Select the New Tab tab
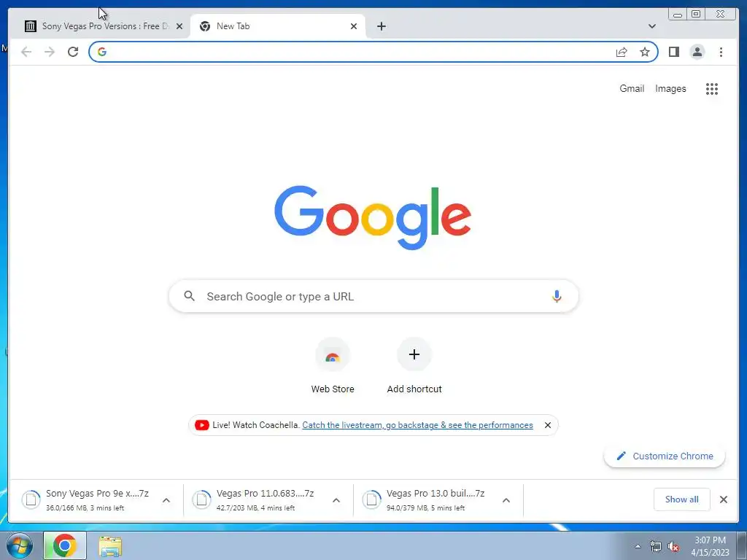 (x=278, y=26)
